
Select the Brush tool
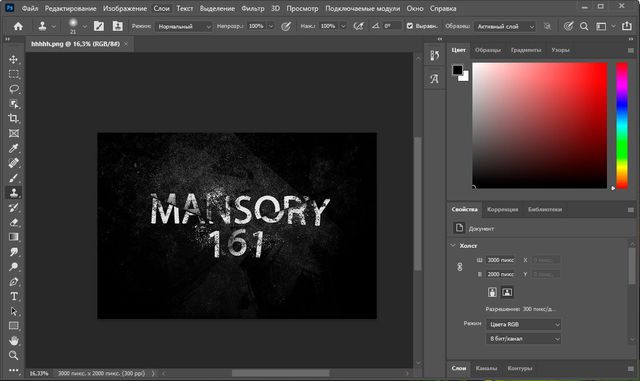(13, 178)
